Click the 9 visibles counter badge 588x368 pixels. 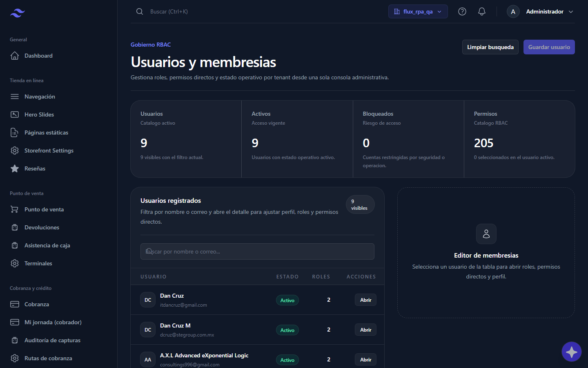[x=360, y=204]
